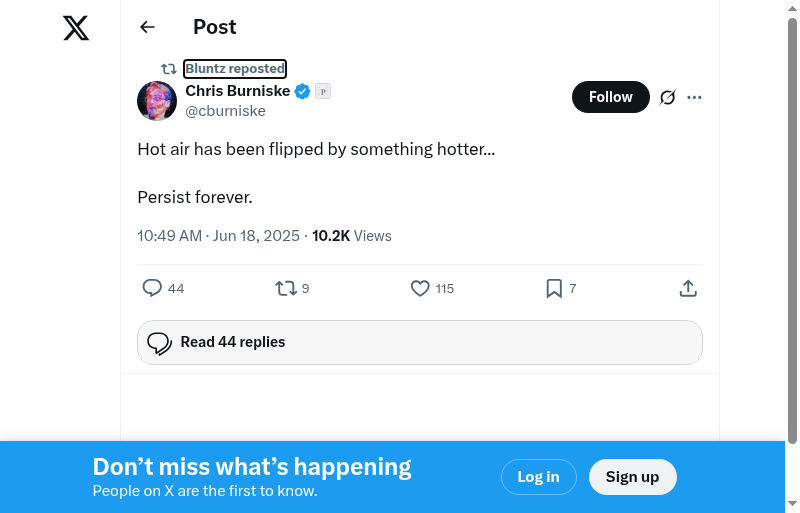
Task: Bookmark the post
Action: (554, 288)
